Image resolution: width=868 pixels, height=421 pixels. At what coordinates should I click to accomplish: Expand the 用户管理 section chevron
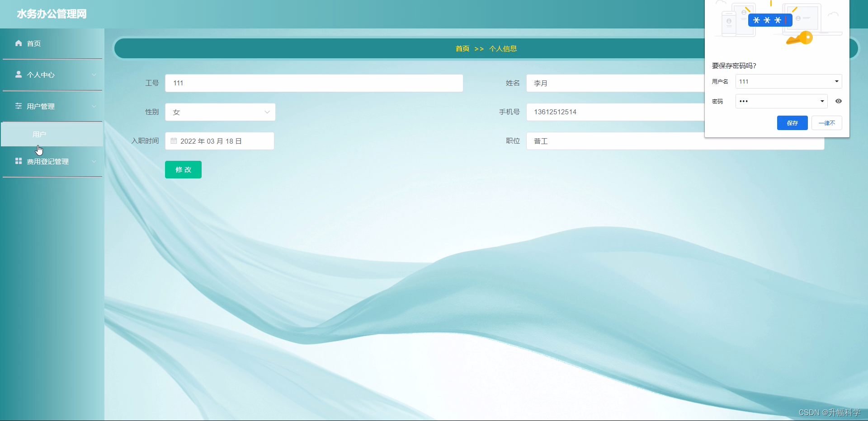[x=94, y=106]
